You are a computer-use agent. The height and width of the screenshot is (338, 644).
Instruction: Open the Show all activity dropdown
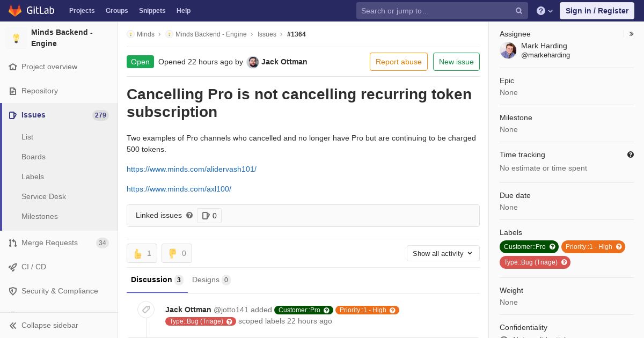click(x=443, y=253)
